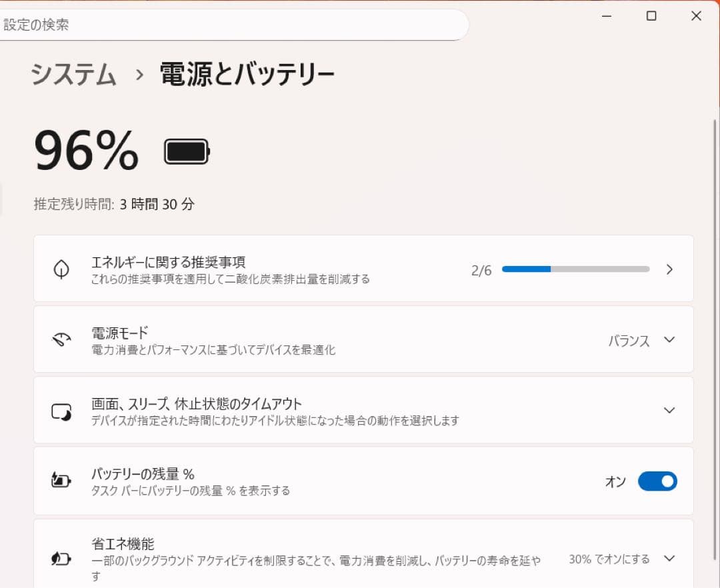Open エネルギーに関する推奨事項 via its right chevron

tap(669, 269)
